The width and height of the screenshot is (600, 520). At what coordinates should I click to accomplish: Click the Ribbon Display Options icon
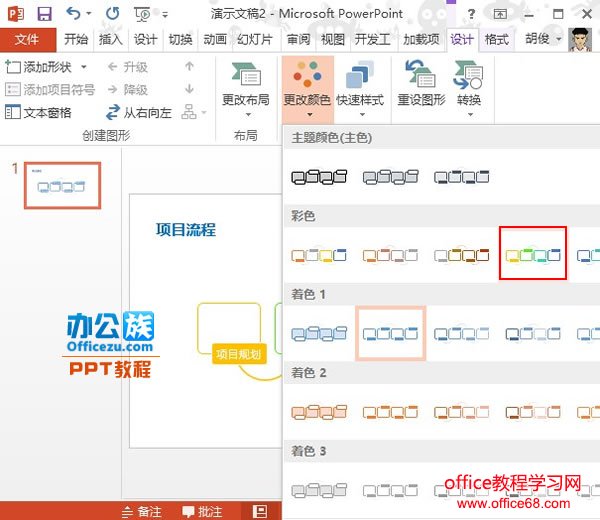pyautogui.click(x=500, y=14)
